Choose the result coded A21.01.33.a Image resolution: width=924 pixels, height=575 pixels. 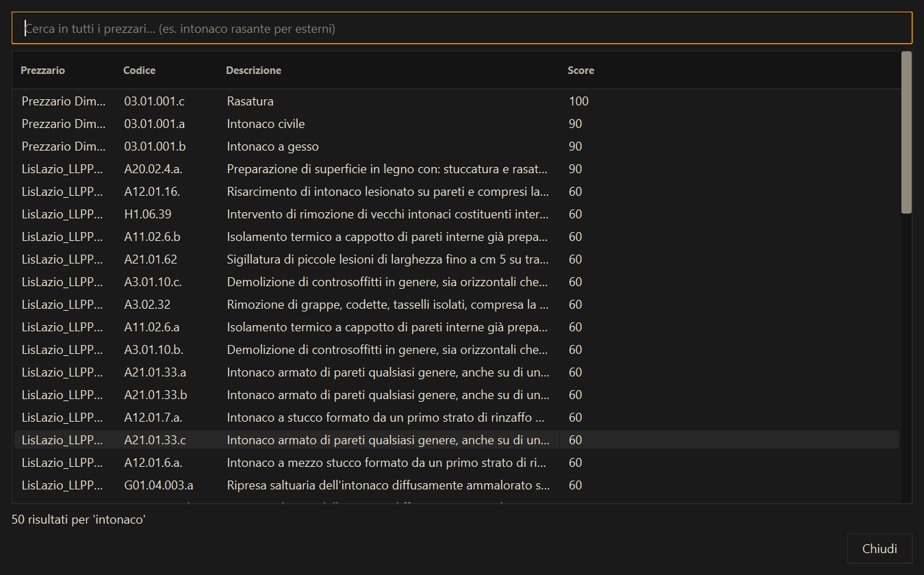457,372
